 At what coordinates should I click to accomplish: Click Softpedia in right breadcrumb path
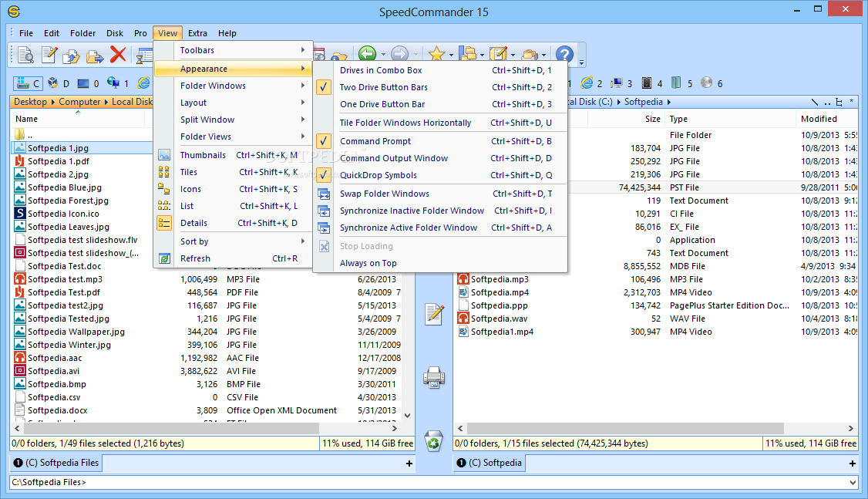(x=643, y=102)
